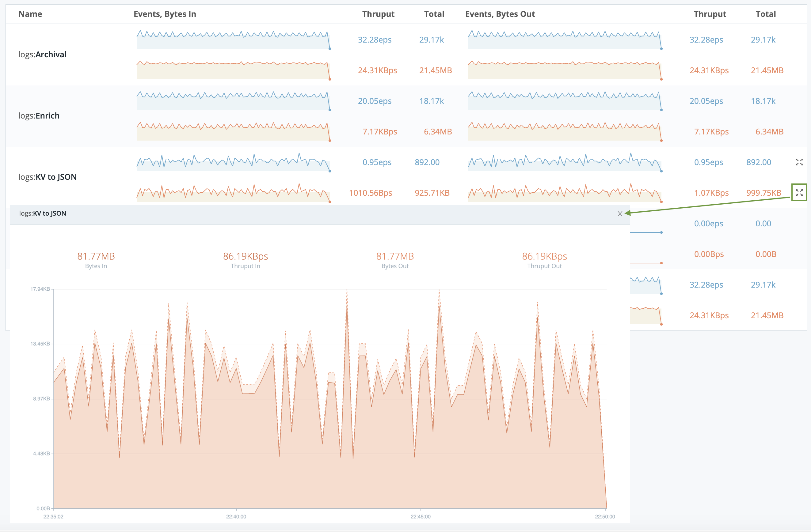Click the Events, Bytes Out column header
Viewport: 811px width, 532px height.
[500, 14]
